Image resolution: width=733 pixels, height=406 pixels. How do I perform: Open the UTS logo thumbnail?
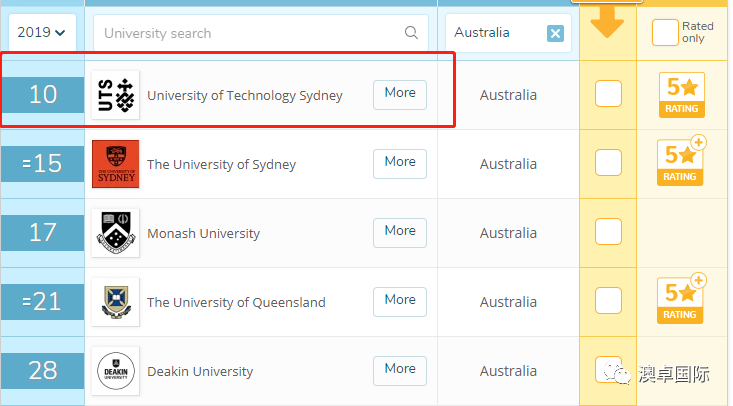(115, 95)
